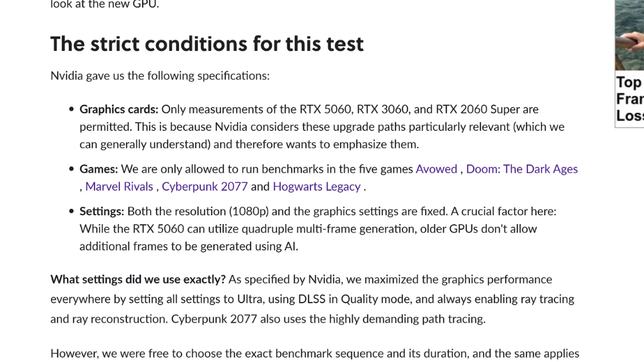Click the paragraph beginning However, we were free
644x362 pixels.
tap(315, 354)
